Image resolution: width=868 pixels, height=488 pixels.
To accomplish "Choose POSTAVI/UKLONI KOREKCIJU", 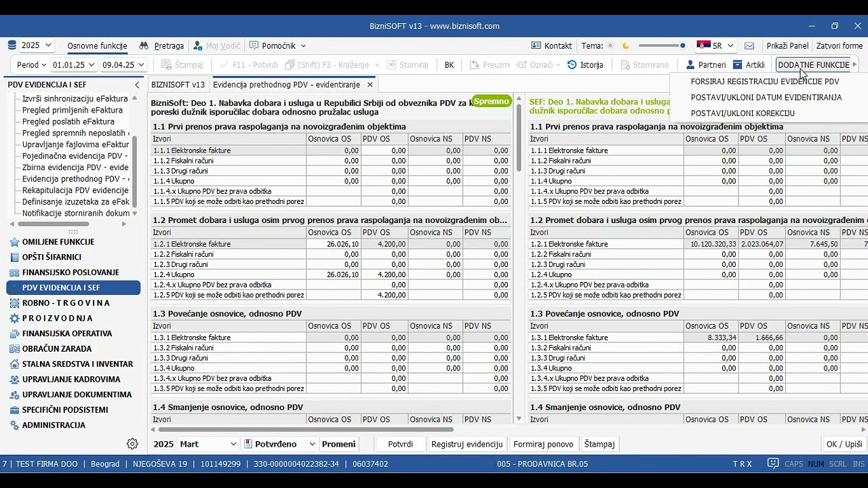I will click(x=743, y=113).
